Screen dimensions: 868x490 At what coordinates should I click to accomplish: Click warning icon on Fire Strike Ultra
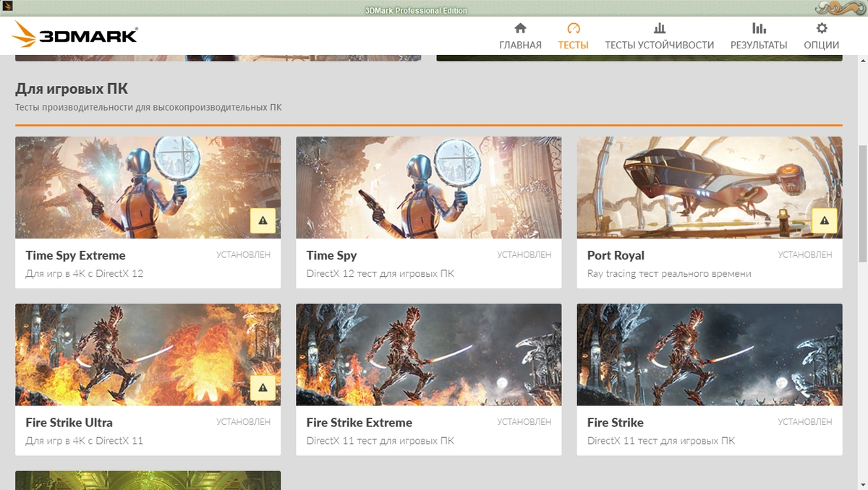(x=263, y=387)
